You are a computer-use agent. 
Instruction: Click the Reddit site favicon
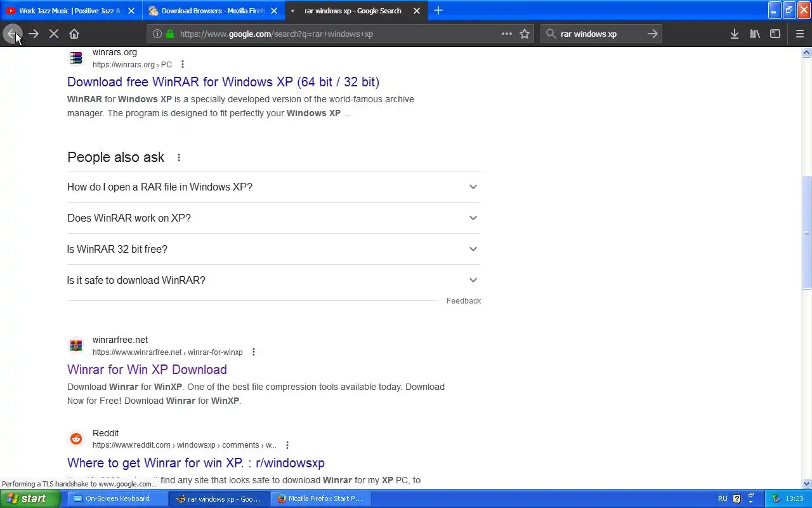tap(76, 439)
